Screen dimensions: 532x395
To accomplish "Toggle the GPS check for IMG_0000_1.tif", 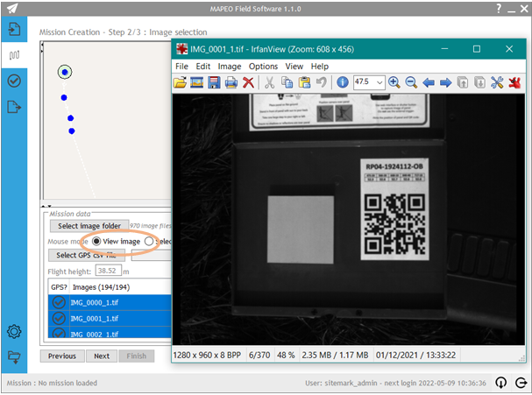I will 59,302.
